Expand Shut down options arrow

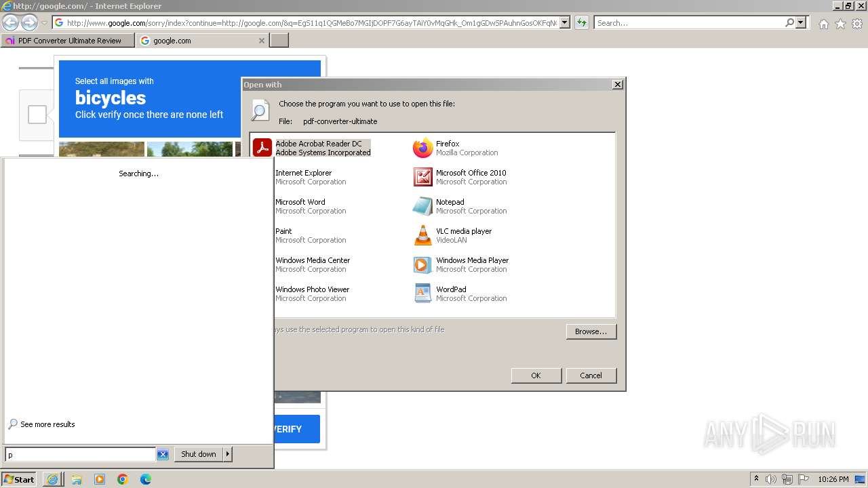(x=227, y=454)
